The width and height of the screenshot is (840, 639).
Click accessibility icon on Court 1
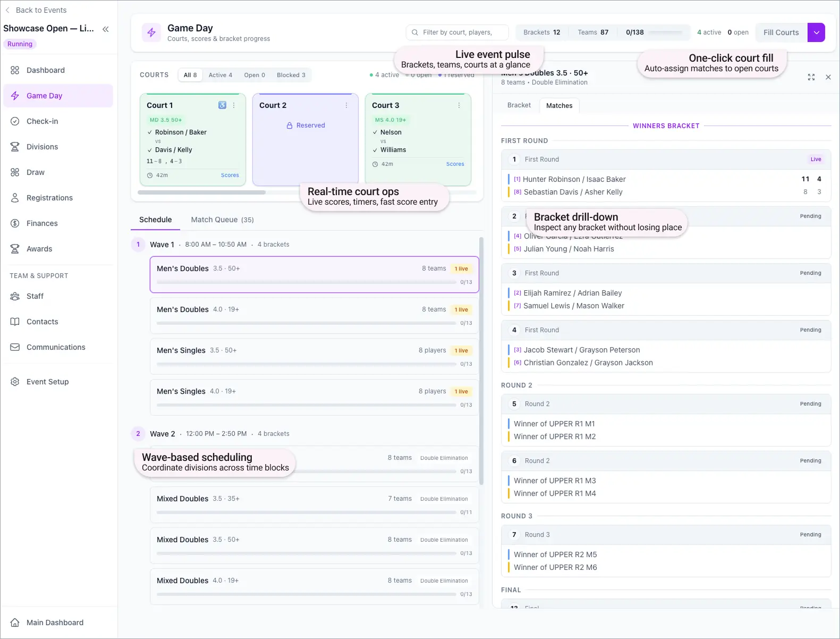click(222, 105)
